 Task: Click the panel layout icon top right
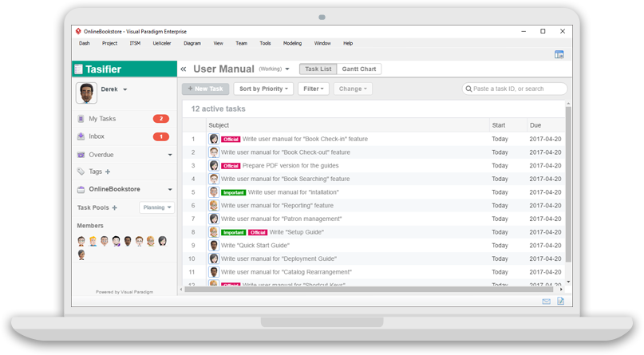click(x=559, y=54)
